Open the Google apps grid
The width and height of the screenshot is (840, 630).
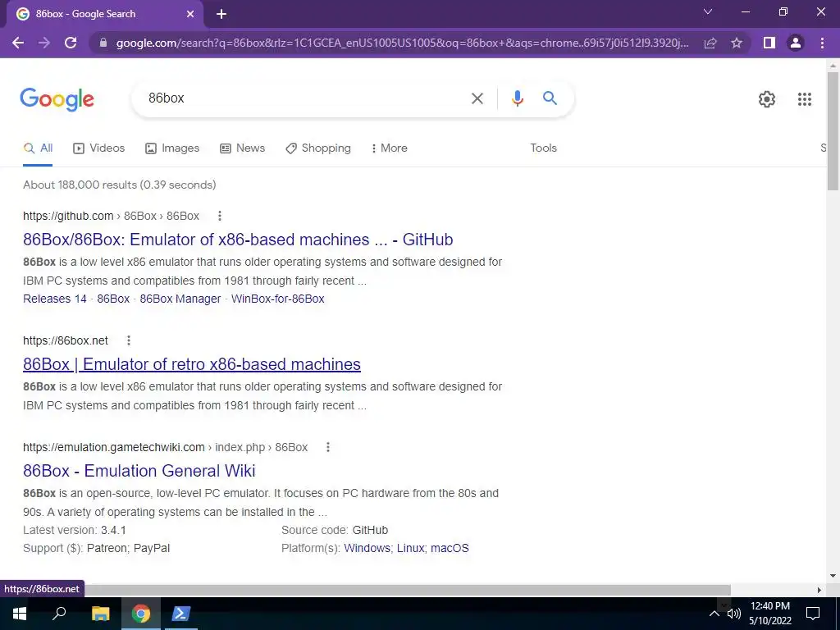click(x=804, y=99)
